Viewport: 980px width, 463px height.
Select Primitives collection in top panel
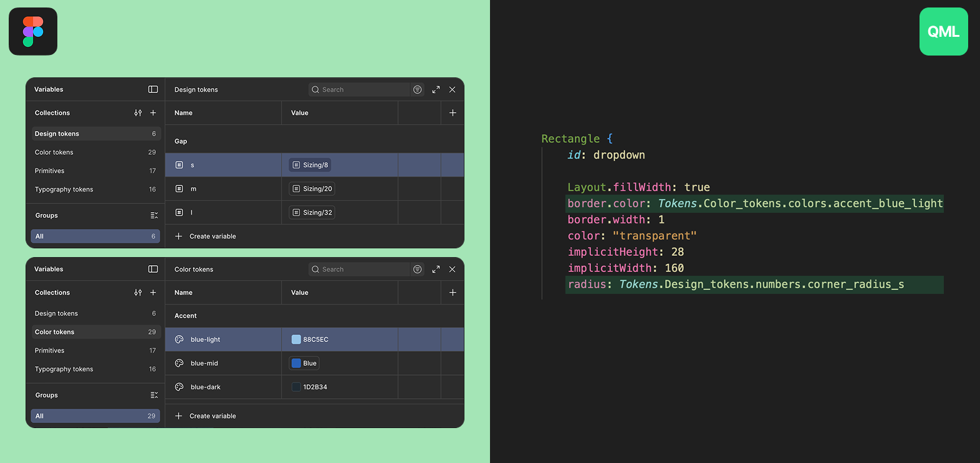click(50, 171)
